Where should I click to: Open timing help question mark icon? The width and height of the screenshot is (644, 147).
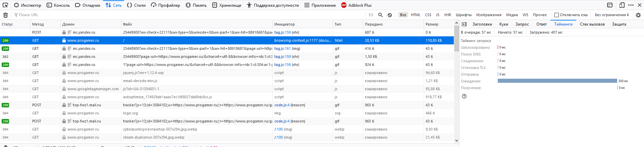pos(464,96)
